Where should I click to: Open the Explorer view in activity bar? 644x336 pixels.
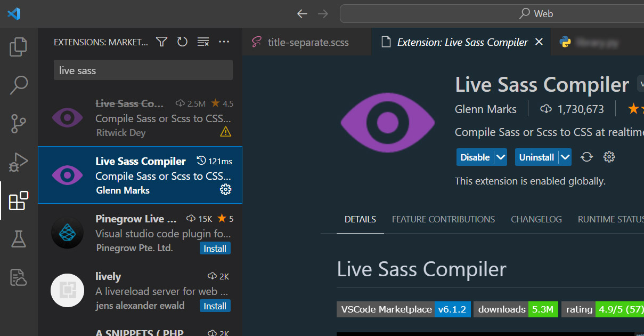click(19, 47)
